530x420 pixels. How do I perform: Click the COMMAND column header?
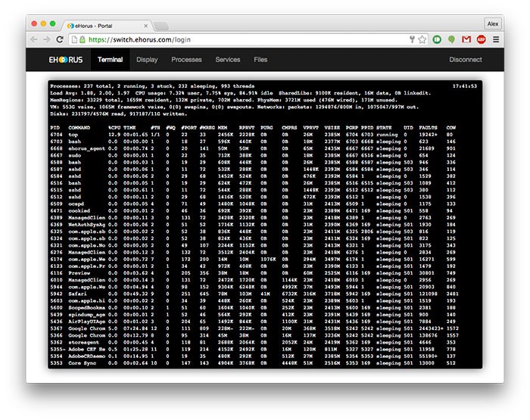[79, 128]
